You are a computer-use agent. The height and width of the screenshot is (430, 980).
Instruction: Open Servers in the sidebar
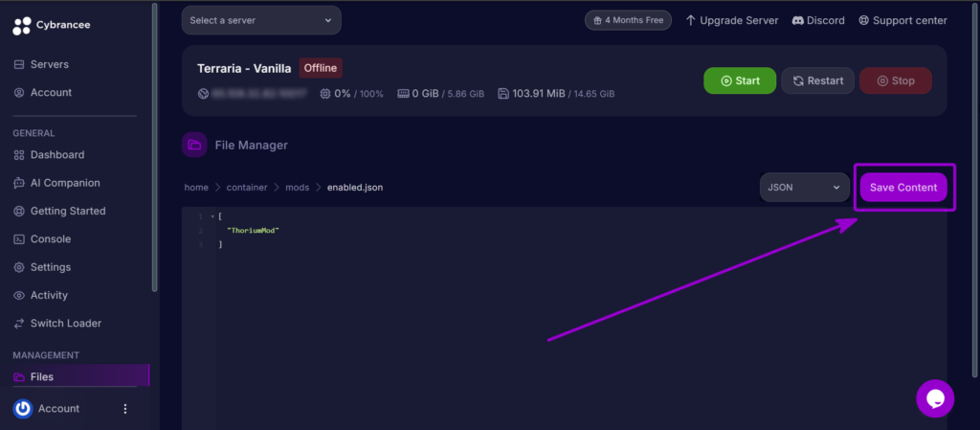click(x=50, y=64)
